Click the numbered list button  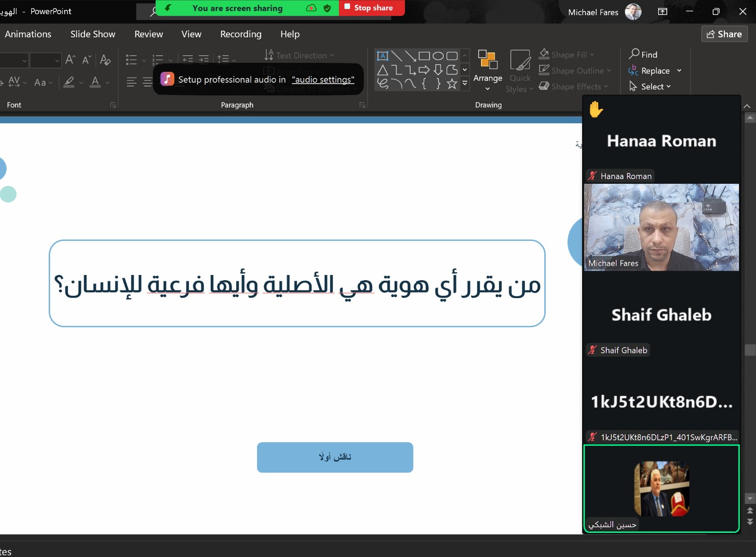tap(158, 60)
